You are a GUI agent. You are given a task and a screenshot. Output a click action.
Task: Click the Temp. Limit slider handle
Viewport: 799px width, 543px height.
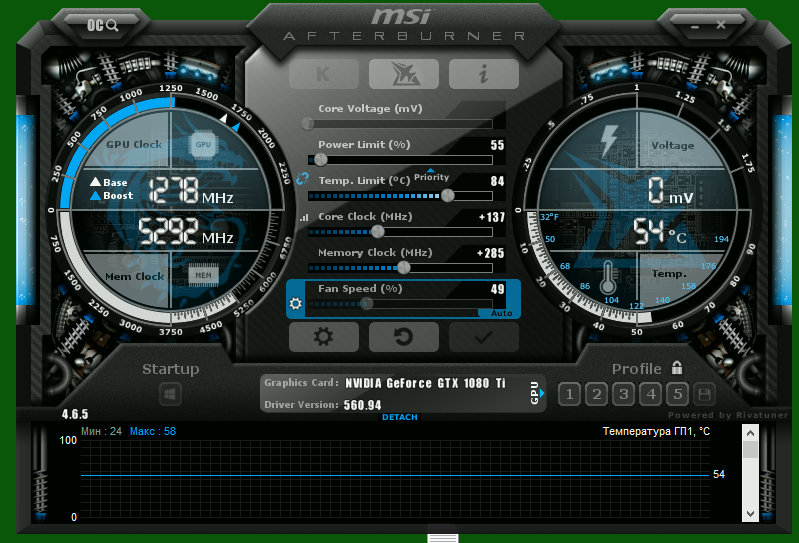click(447, 196)
